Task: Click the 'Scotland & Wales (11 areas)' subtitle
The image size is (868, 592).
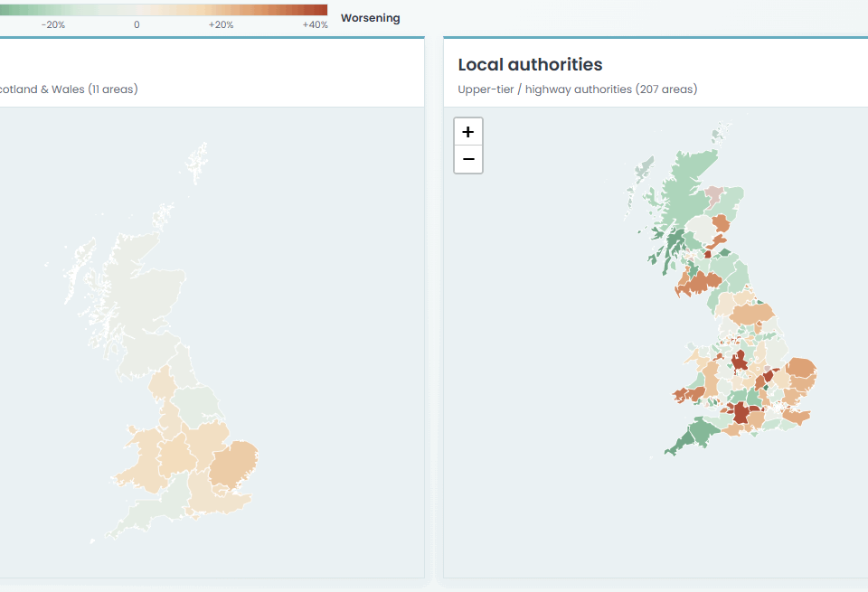Action: [69, 89]
